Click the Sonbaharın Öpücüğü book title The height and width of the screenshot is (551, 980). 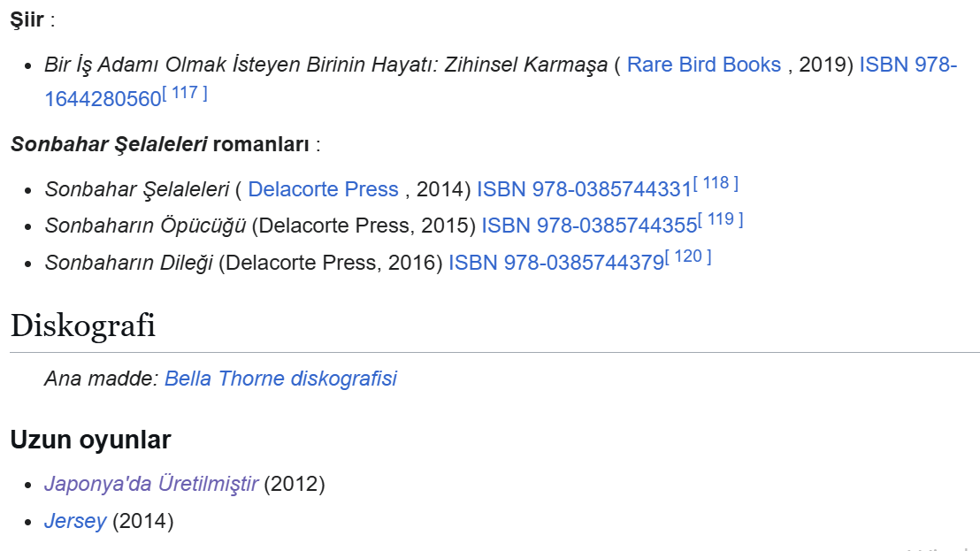(145, 226)
